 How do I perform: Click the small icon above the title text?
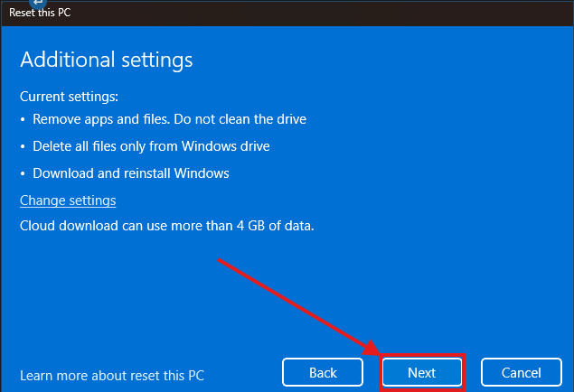point(38,4)
